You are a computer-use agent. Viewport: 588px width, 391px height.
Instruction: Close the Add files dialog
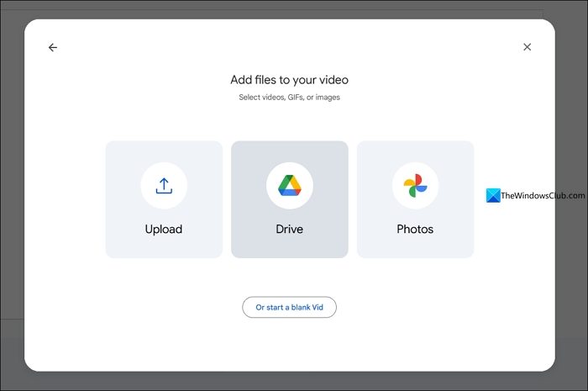[x=527, y=47]
